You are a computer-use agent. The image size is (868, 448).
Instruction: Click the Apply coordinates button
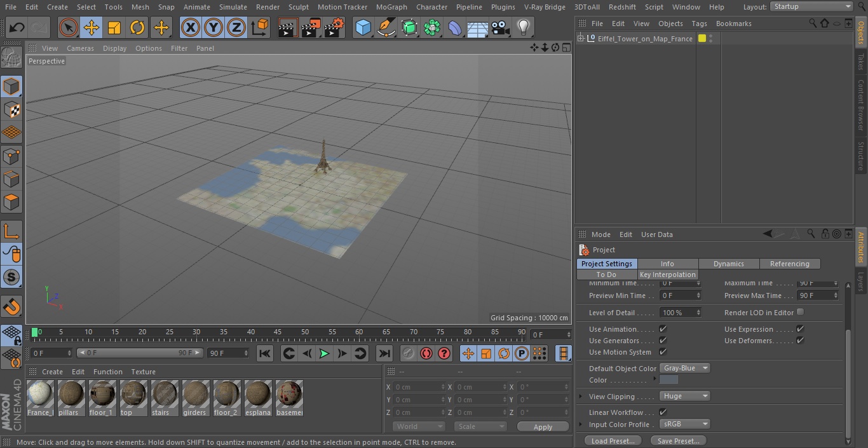click(543, 427)
